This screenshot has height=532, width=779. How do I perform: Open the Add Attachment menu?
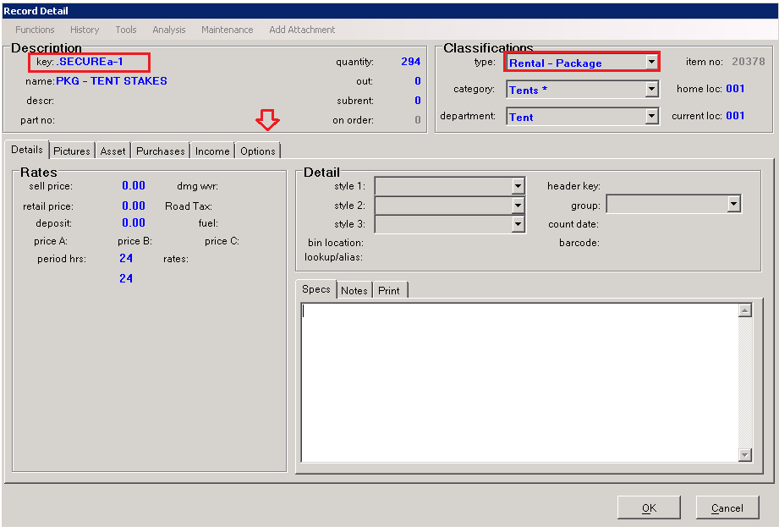302,30
